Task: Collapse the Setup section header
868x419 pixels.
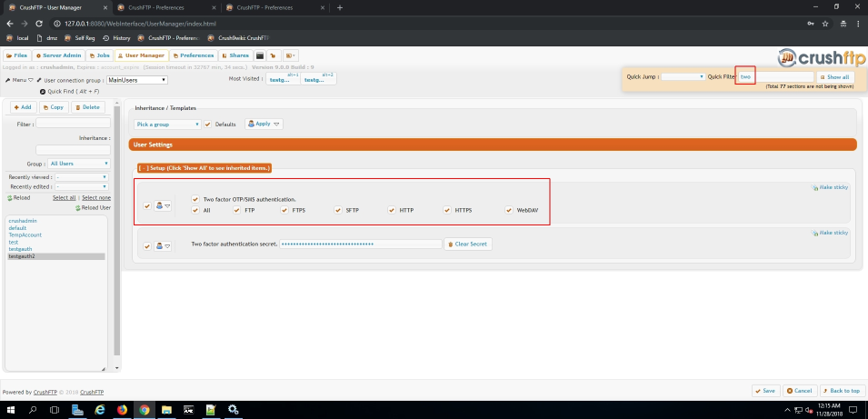Action: coord(205,167)
